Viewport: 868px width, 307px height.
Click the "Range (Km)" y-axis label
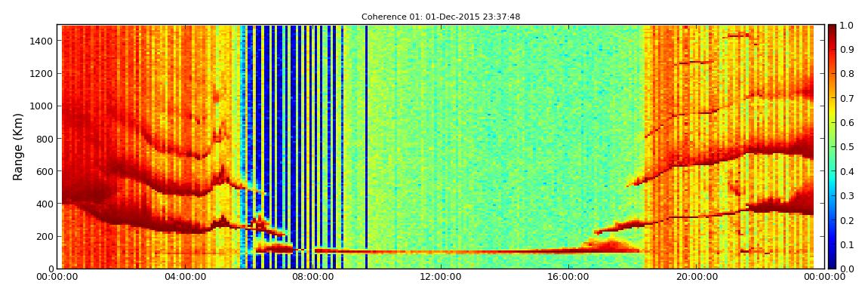coord(17,147)
